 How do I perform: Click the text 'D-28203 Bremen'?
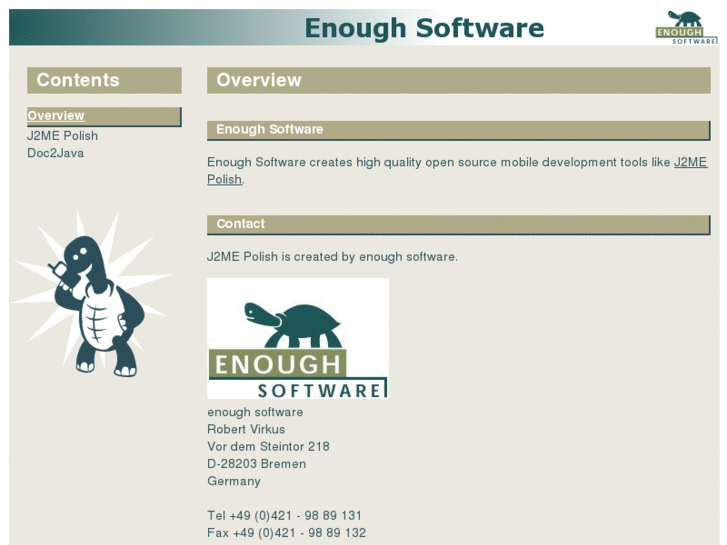pyautogui.click(x=256, y=463)
